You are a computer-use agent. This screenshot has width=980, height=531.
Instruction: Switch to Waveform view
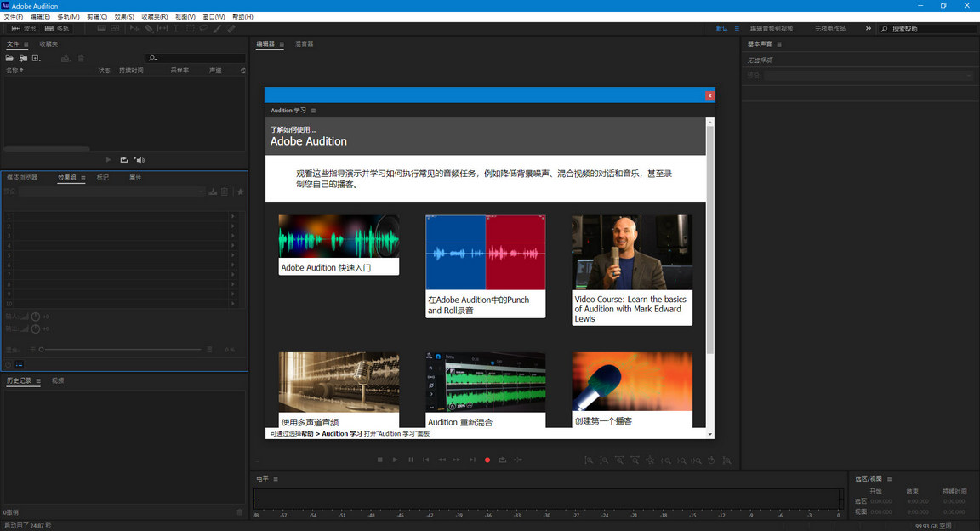coord(23,28)
